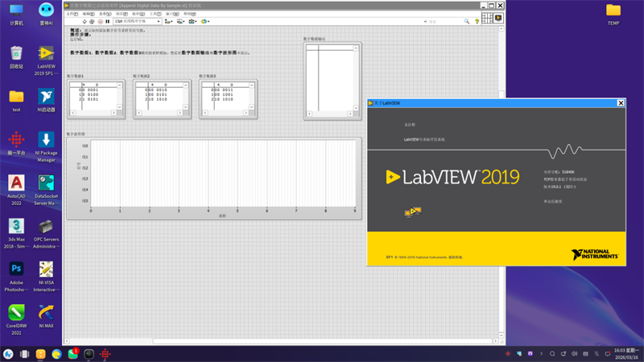Screen dimensions: 644x362
Task: Click the search field in LabVIEW toolbar
Action: [x=439, y=21]
